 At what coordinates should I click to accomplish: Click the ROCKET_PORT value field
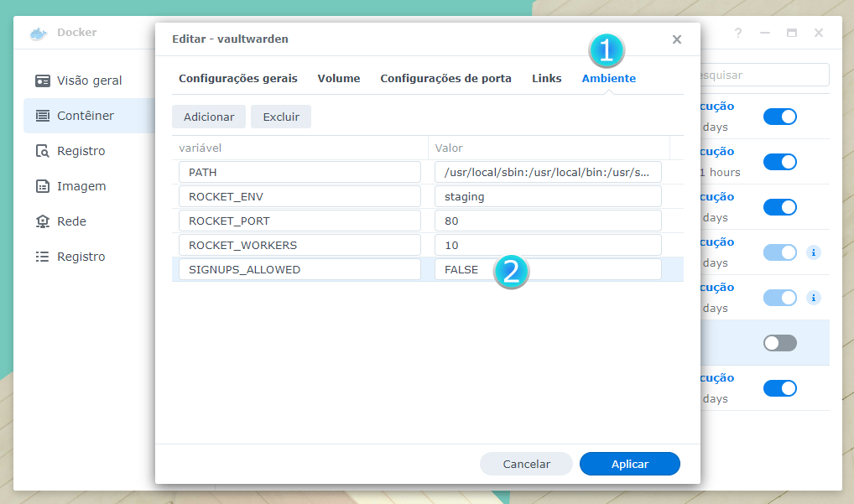click(x=547, y=221)
